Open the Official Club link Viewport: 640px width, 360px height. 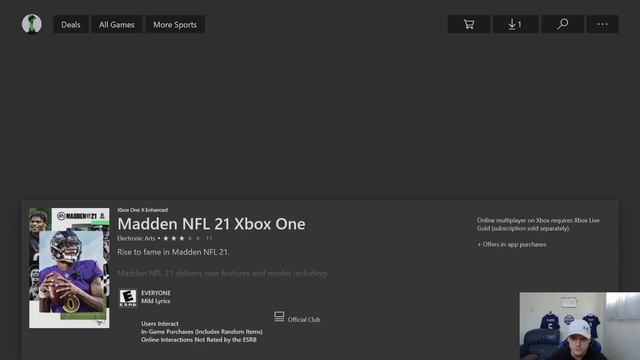[x=304, y=320]
